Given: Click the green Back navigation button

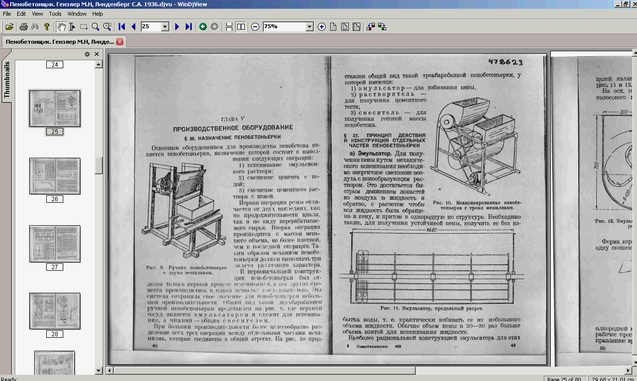Looking at the screenshot, I should pos(203,27).
